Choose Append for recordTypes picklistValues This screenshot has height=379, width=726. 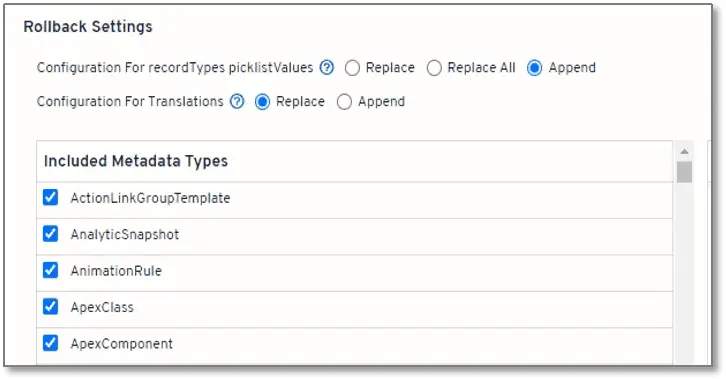[534, 68]
